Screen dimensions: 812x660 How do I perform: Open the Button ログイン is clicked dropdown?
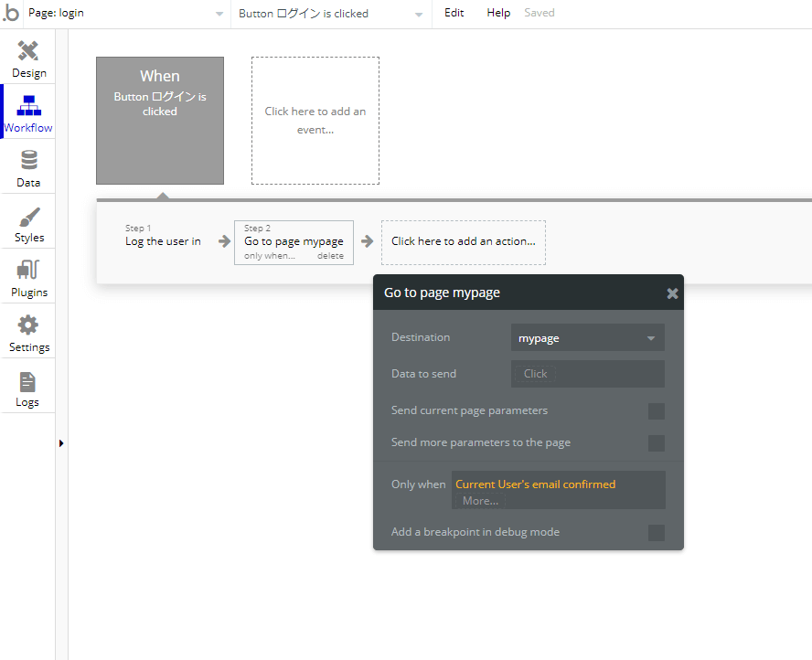click(330, 14)
